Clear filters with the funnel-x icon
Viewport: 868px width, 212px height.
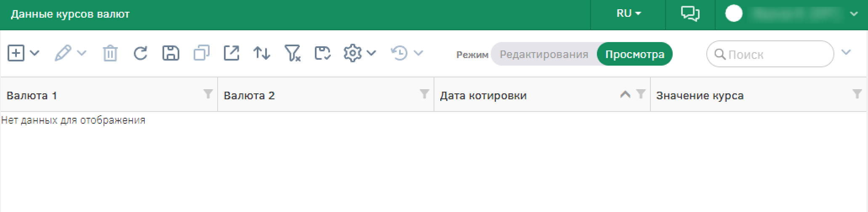pos(293,53)
